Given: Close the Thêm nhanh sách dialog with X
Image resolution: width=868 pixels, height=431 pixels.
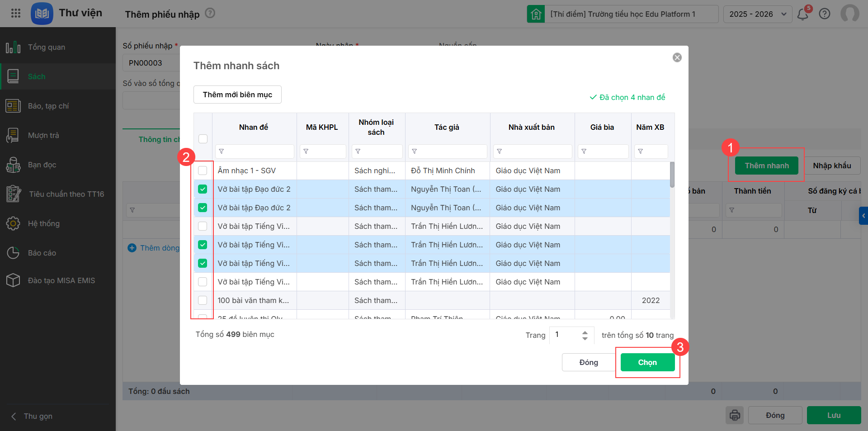Looking at the screenshot, I should (677, 57).
